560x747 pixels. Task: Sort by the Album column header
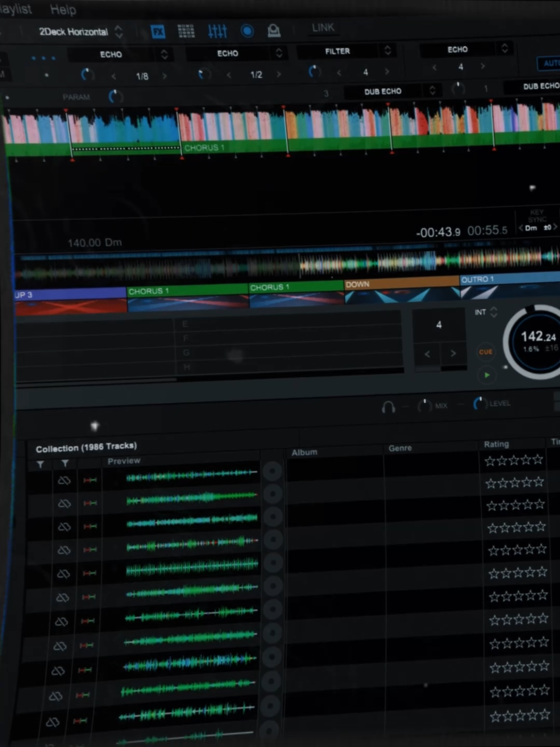(304, 452)
